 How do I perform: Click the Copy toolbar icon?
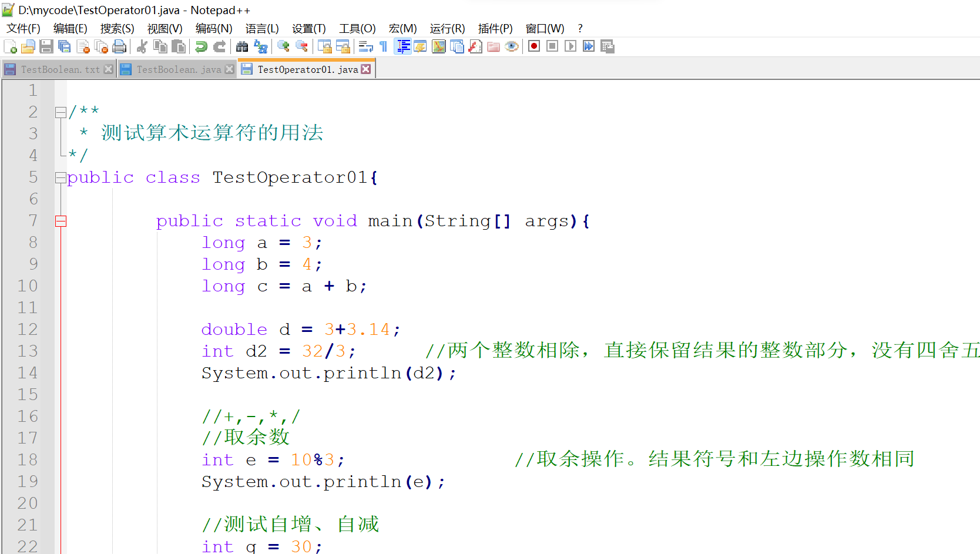pos(160,46)
